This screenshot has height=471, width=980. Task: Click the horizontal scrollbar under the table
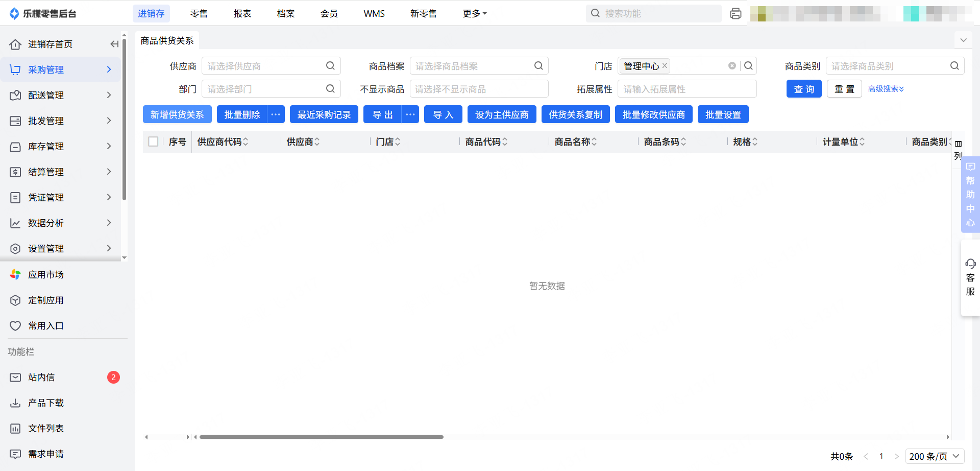coord(322,437)
